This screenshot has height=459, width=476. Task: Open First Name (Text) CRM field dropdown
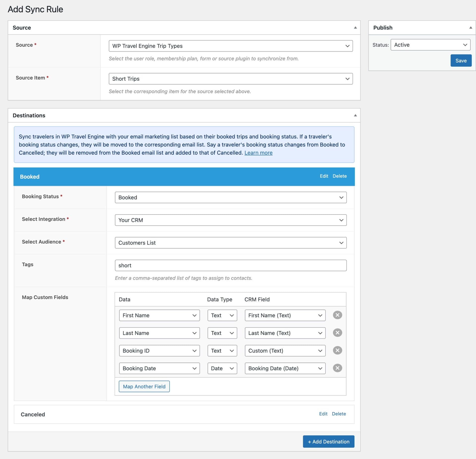pyautogui.click(x=285, y=315)
